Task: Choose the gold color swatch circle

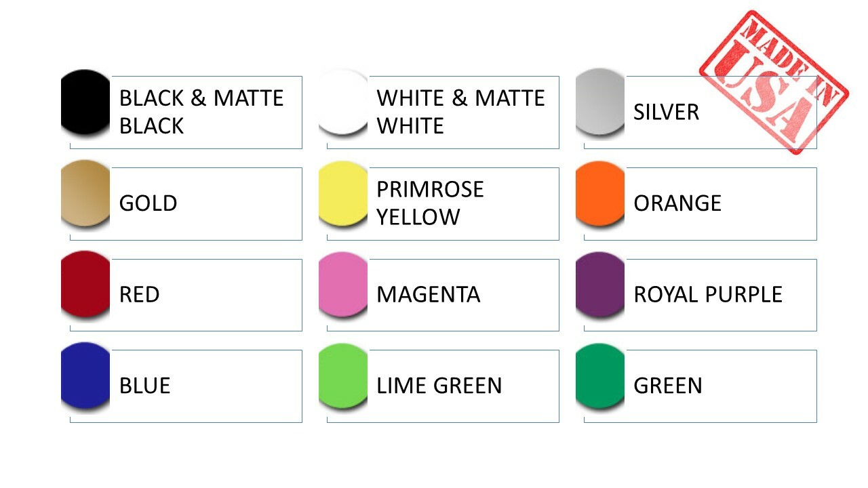Action: click(85, 193)
